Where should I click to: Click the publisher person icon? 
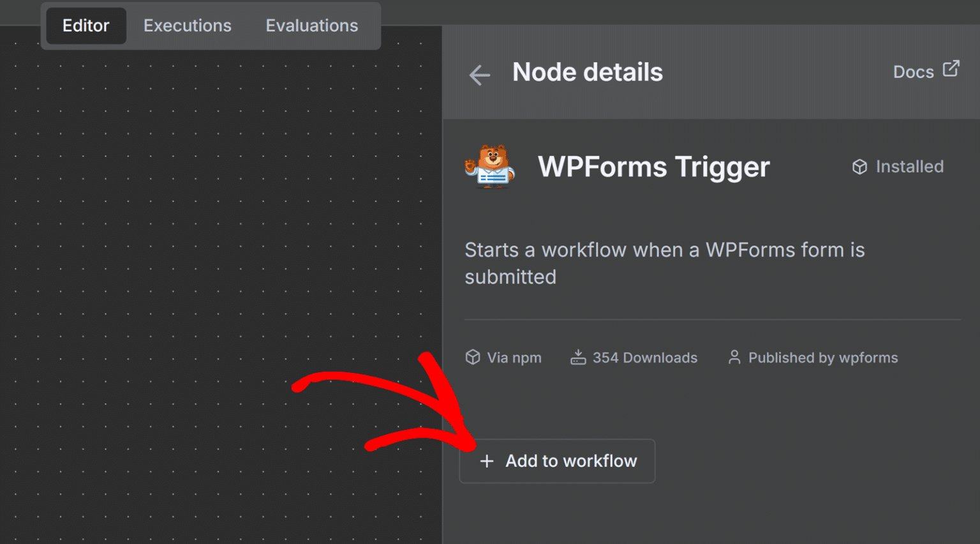point(734,357)
